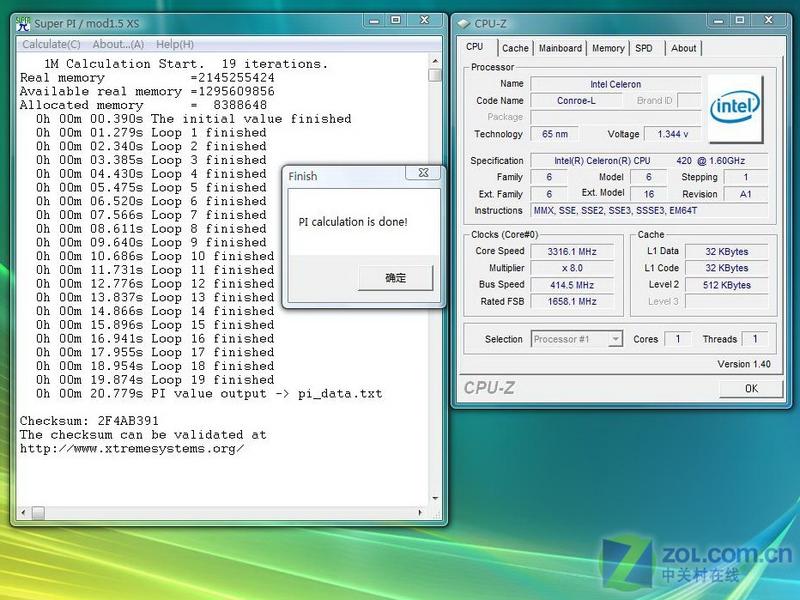Expand the Processor #1 selection dropdown
This screenshot has height=600, width=800.
616,339
